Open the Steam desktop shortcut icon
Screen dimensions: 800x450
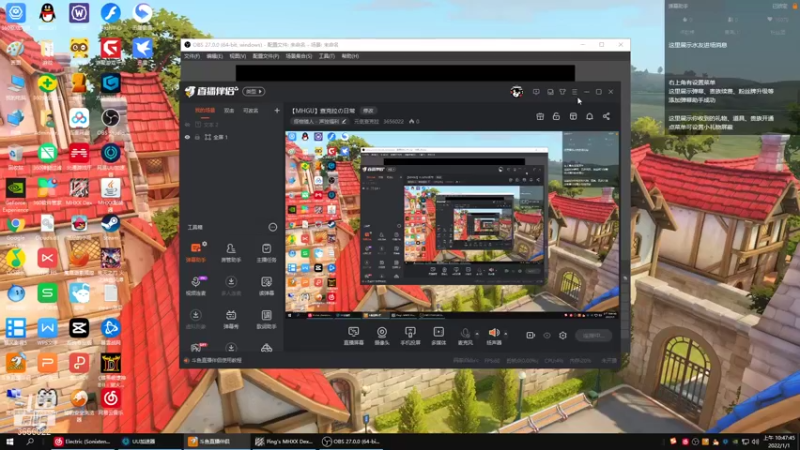click(x=110, y=227)
